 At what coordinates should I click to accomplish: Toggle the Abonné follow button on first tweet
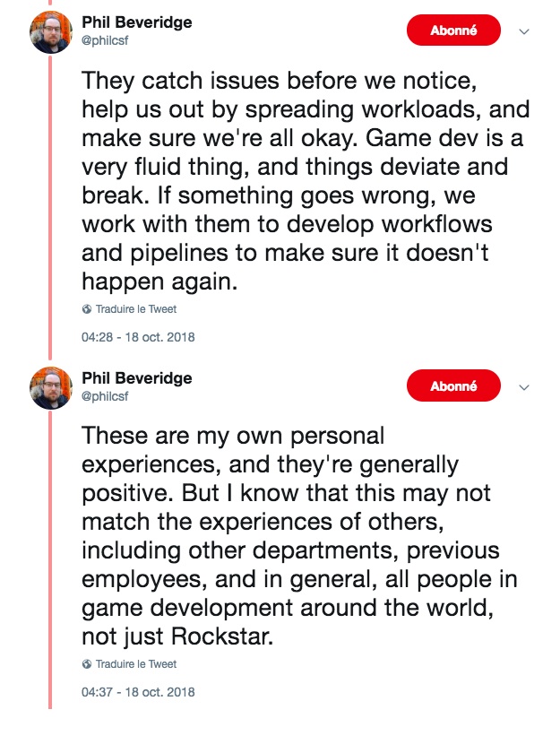pos(452,30)
